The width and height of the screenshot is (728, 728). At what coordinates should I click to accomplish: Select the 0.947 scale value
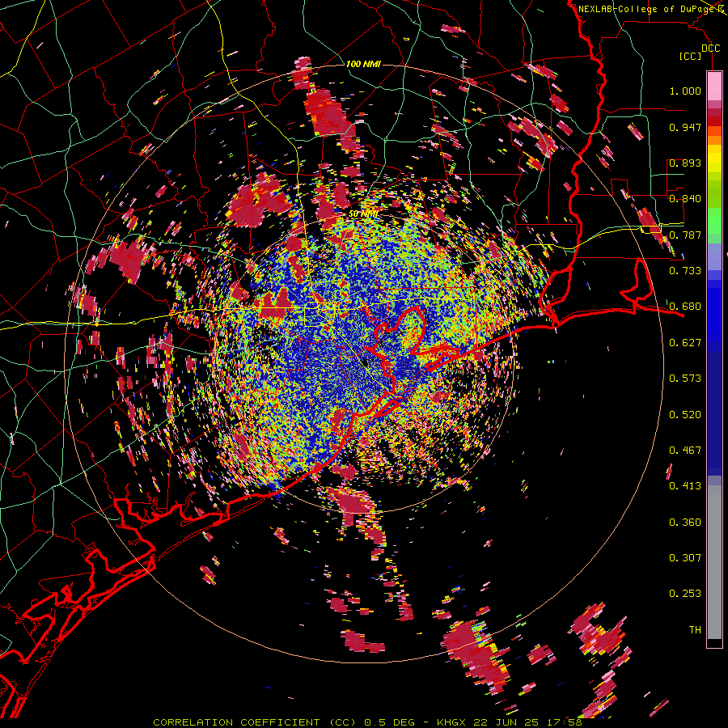(685, 127)
